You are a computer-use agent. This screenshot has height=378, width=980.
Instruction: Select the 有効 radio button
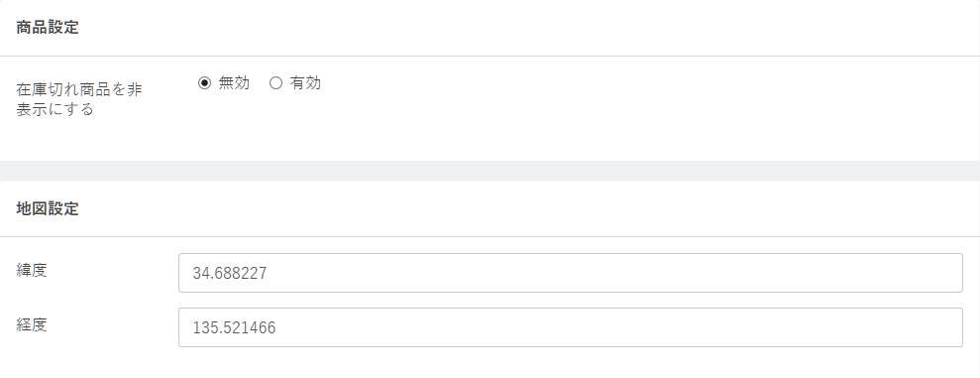click(275, 82)
